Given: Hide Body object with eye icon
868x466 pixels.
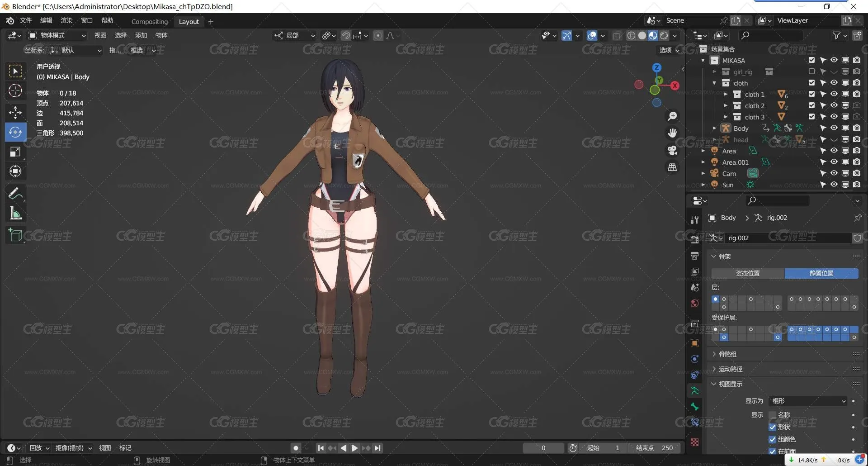Looking at the screenshot, I should [834, 128].
